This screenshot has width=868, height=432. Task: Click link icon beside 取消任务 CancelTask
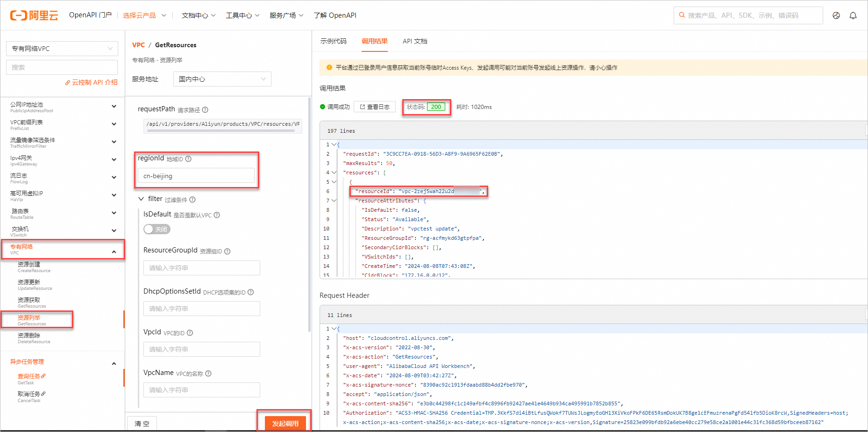point(43,394)
